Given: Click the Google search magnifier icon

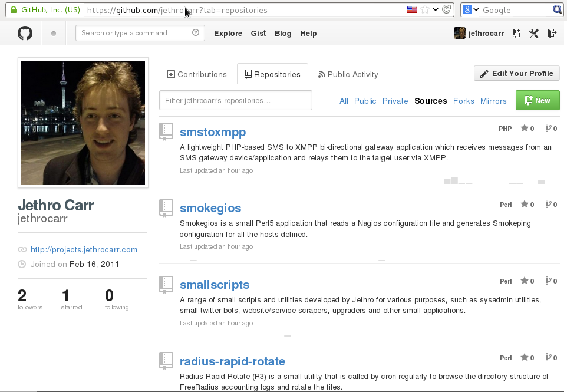Looking at the screenshot, I should [557, 10].
